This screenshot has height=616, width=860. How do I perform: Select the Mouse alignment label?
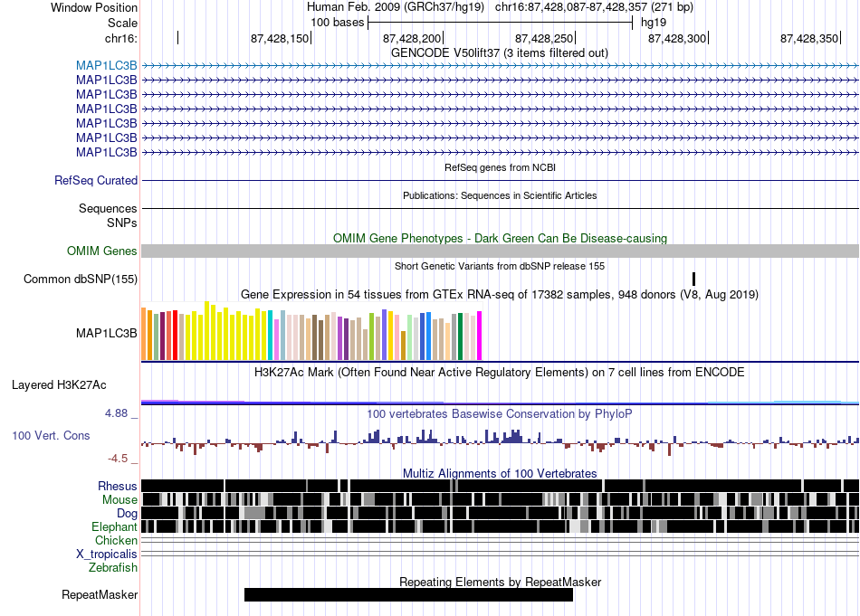pos(119,500)
